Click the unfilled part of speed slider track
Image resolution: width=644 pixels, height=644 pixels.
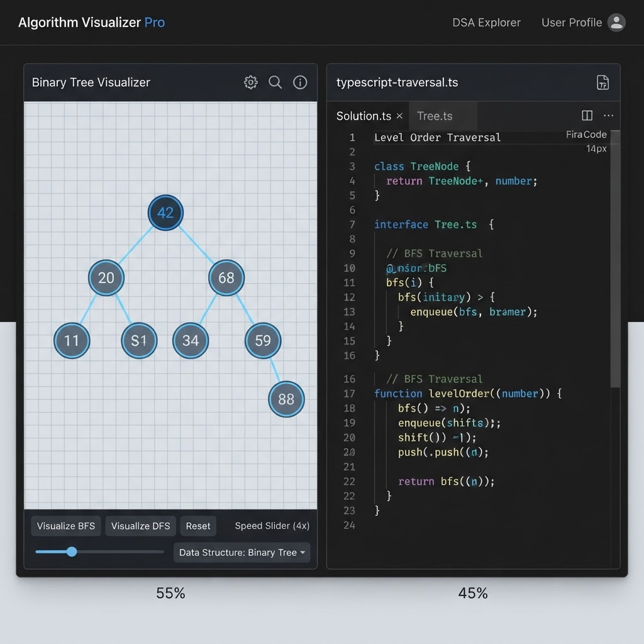pyautogui.click(x=120, y=552)
